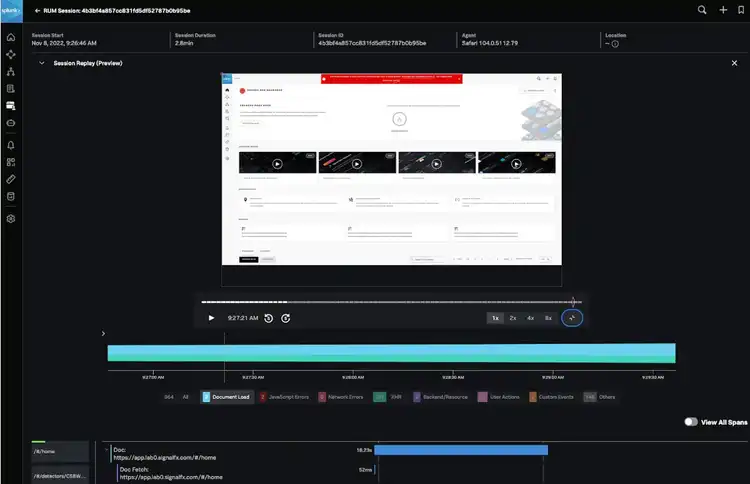Viewport: 750px width, 484px height.
Task: Click the plus create icon in the top bar
Action: (723, 10)
